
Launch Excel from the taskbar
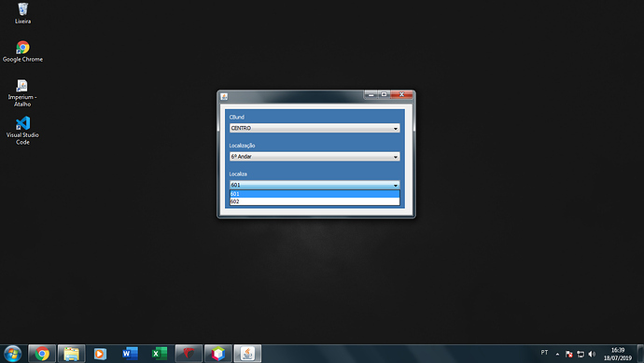160,354
